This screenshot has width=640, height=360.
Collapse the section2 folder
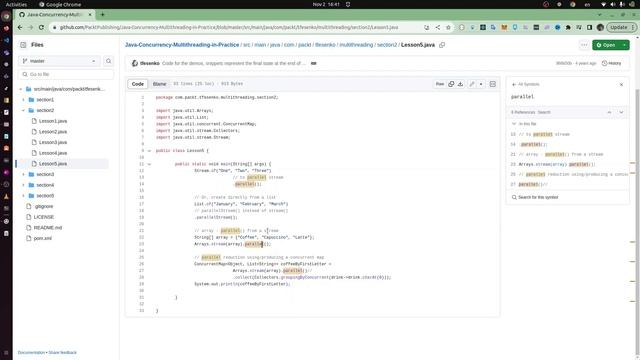point(23,110)
